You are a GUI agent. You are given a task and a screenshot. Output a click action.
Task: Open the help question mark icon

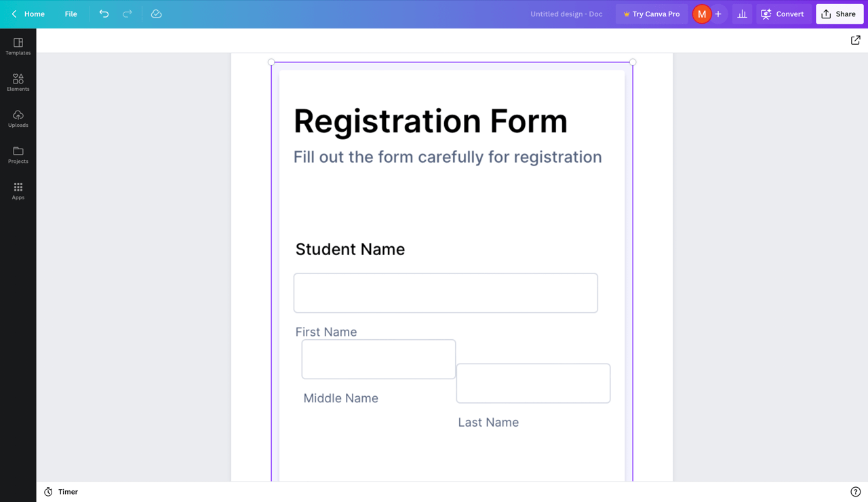855,492
